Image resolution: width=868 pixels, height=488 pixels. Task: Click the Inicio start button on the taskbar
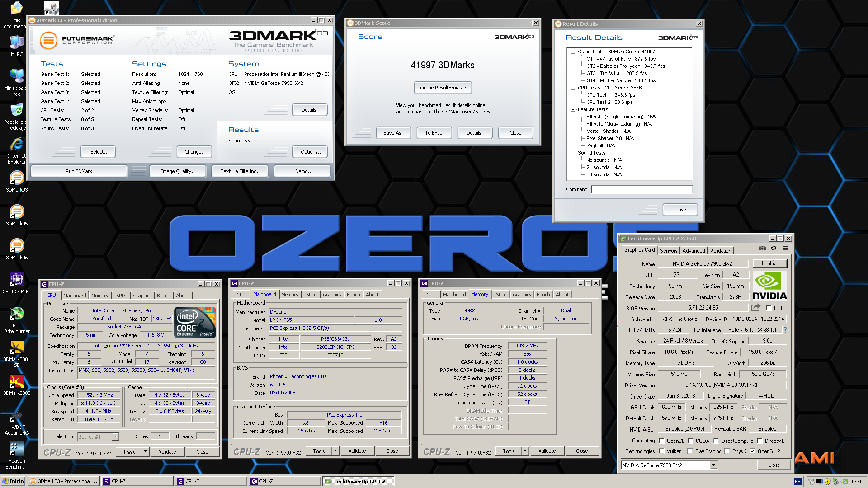pyautogui.click(x=13, y=481)
